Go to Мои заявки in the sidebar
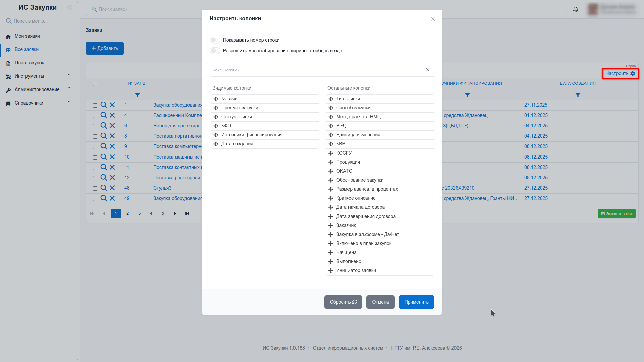644x362 pixels. tap(27, 36)
